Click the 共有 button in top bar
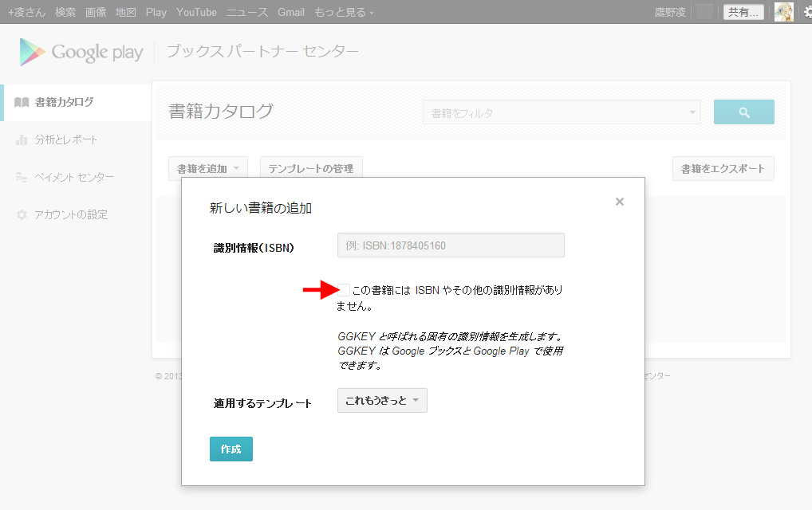The height and width of the screenshot is (510, 812). coord(743,12)
